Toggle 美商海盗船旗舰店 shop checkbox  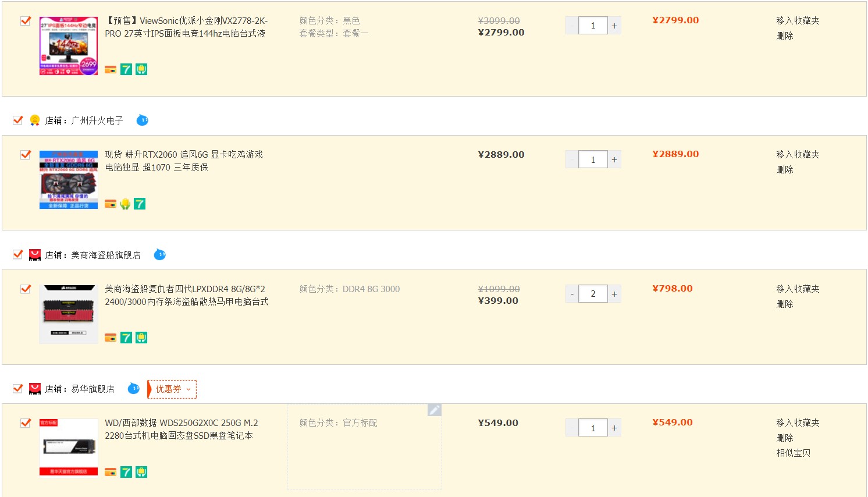[17, 254]
